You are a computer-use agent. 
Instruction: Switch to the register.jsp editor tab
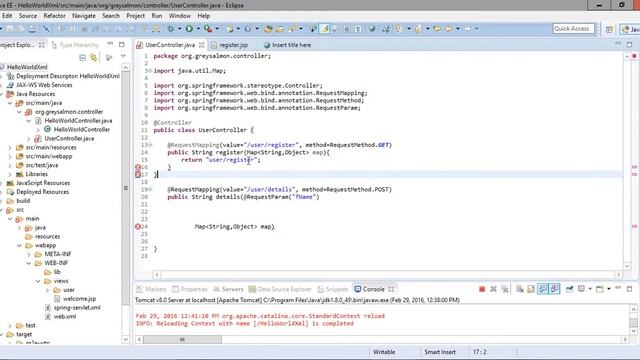click(229, 45)
